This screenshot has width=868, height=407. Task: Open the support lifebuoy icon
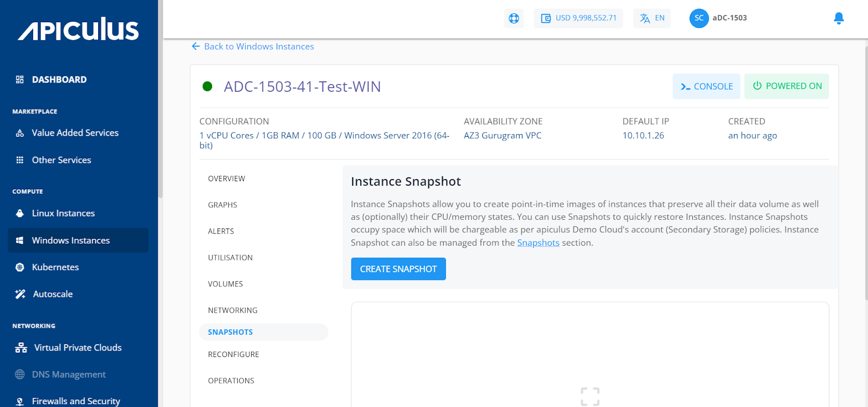(x=514, y=18)
